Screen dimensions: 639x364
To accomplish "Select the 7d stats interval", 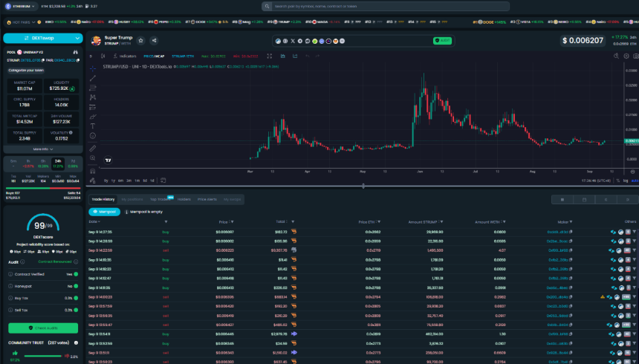I will 73,163.
